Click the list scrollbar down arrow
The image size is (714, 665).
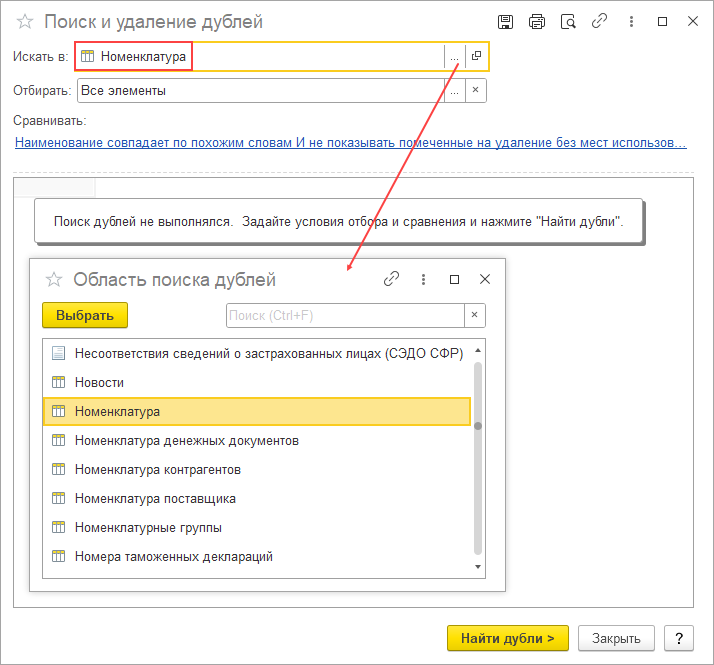click(478, 567)
